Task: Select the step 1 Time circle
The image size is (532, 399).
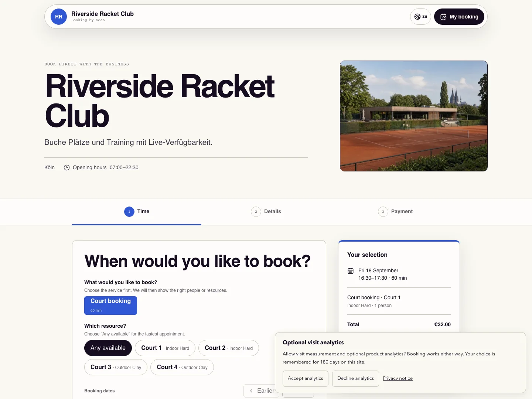Action: coord(129,212)
